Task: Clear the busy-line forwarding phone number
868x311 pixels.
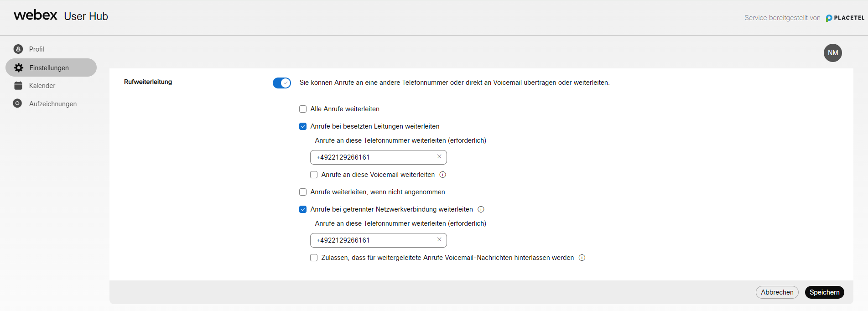Action: 439,157
